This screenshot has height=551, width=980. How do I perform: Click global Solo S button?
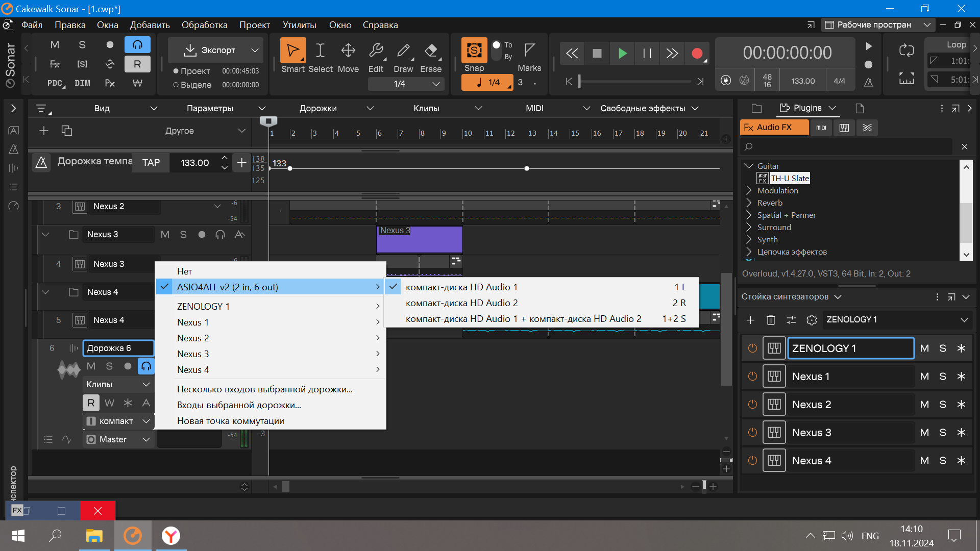[82, 45]
